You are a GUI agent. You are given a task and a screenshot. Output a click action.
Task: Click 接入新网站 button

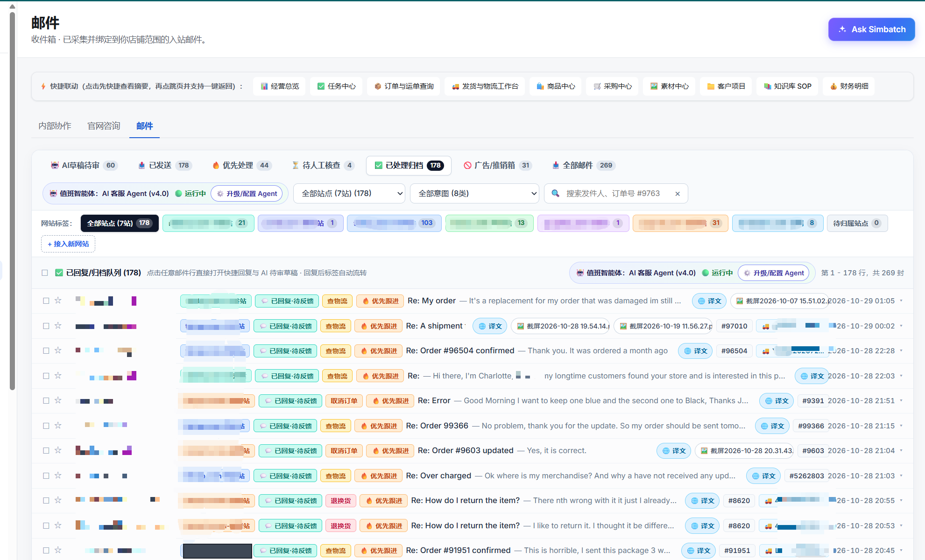point(68,244)
